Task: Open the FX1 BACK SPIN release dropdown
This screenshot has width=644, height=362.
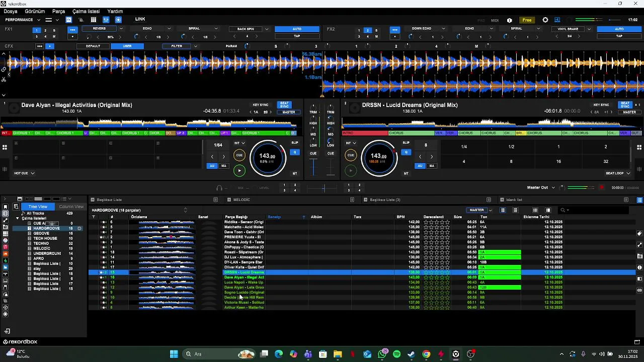Action: pyautogui.click(x=267, y=29)
